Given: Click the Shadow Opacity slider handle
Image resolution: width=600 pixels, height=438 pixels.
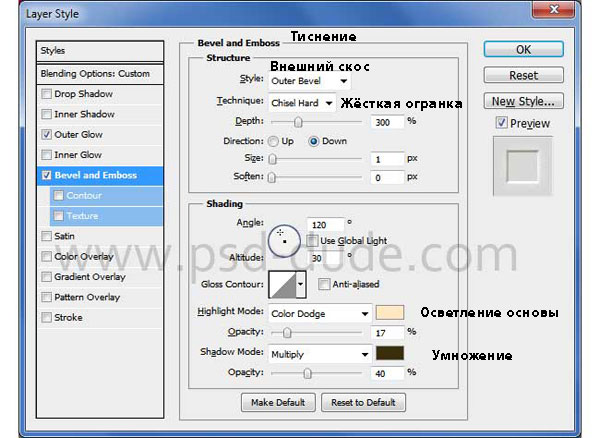Looking at the screenshot, I should 307,373.
